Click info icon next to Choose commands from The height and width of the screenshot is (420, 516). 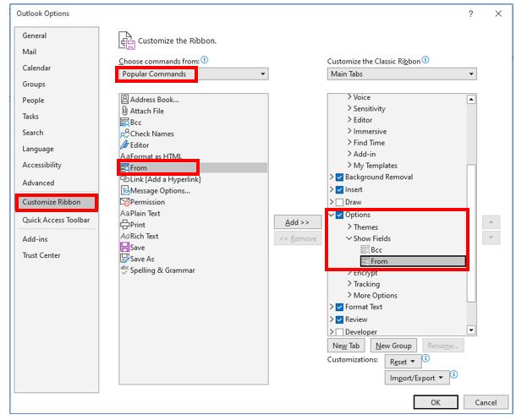click(x=205, y=60)
